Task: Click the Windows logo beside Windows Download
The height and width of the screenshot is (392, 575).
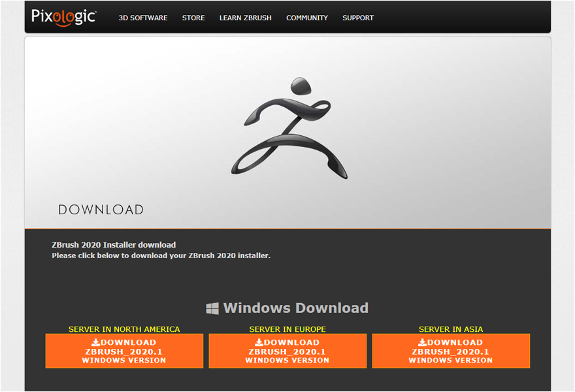Action: [x=212, y=308]
